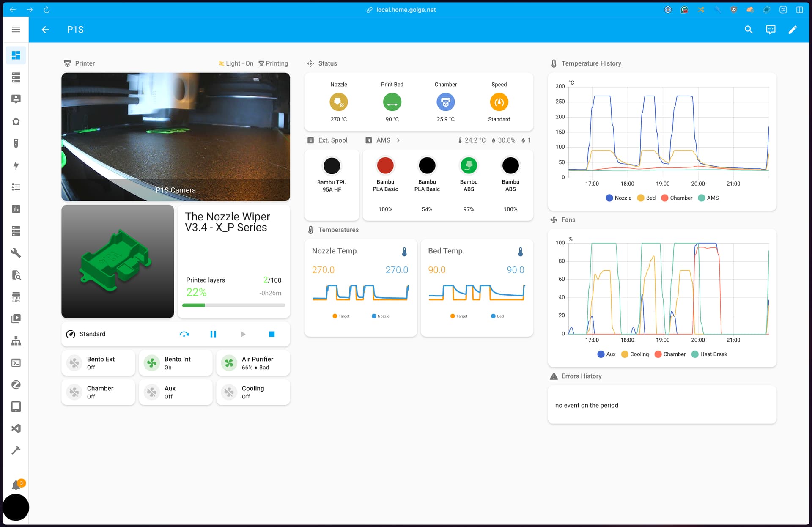This screenshot has height=527, width=812.
Task: Select the red Bambu PLA Basic spool
Action: point(385,166)
